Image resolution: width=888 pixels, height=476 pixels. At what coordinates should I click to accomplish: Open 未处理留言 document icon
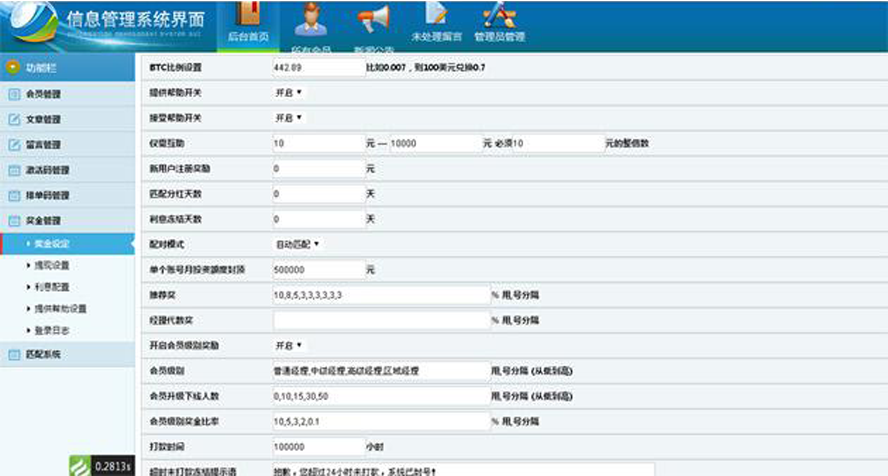(436, 12)
